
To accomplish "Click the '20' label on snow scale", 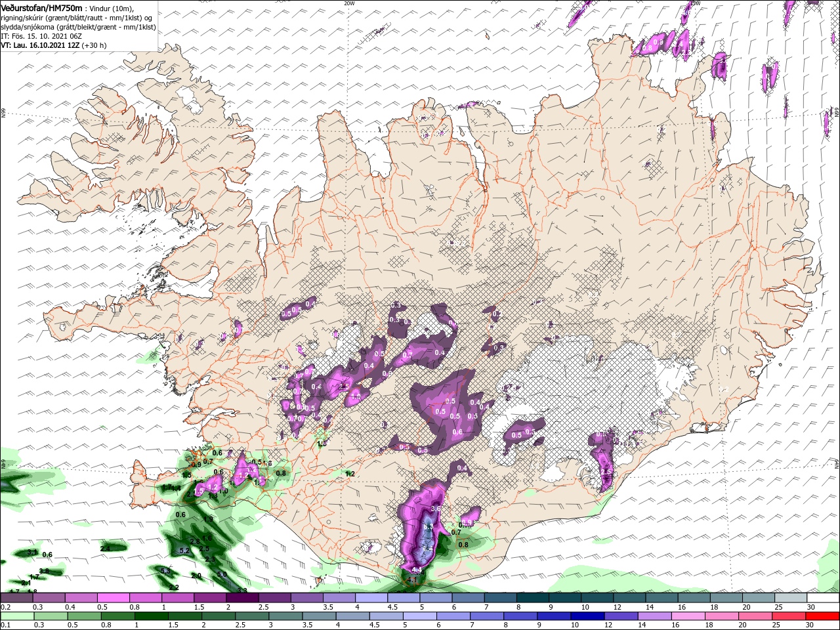I will coord(747,607).
